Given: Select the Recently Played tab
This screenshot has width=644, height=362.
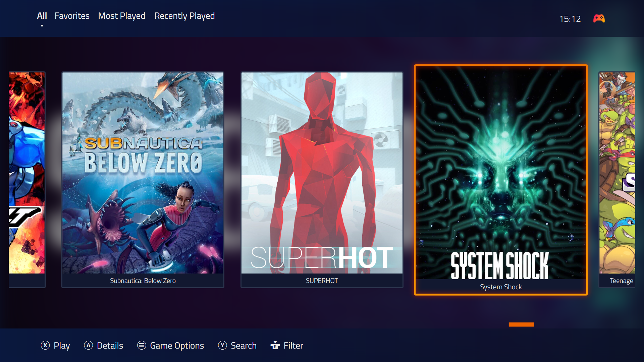Looking at the screenshot, I should point(184,16).
